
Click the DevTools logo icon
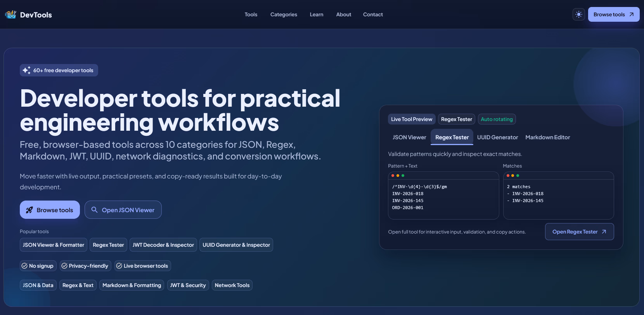(10, 15)
